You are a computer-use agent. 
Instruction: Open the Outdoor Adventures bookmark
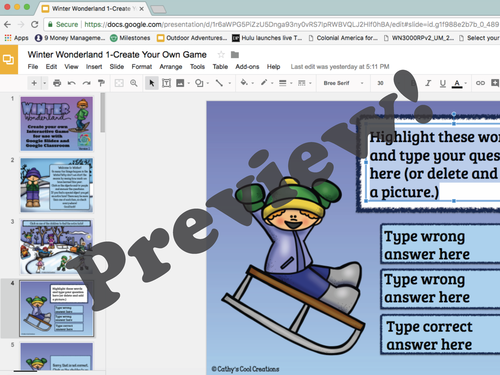point(192,38)
